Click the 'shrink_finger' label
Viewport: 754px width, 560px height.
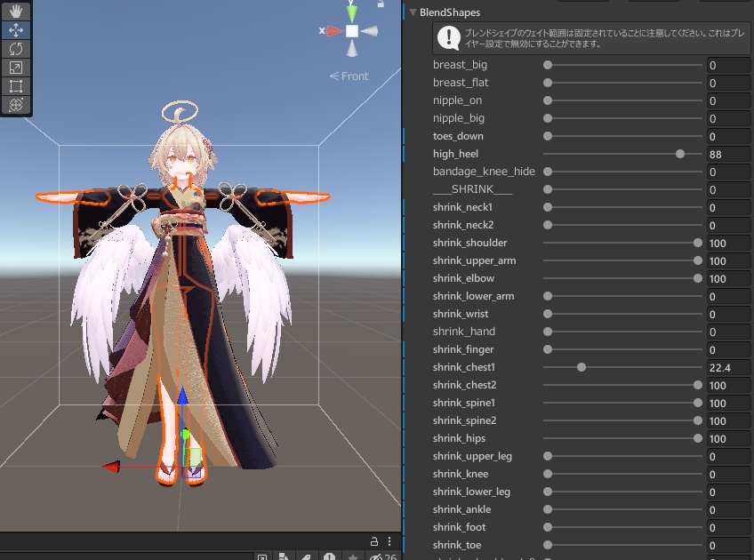pos(463,349)
